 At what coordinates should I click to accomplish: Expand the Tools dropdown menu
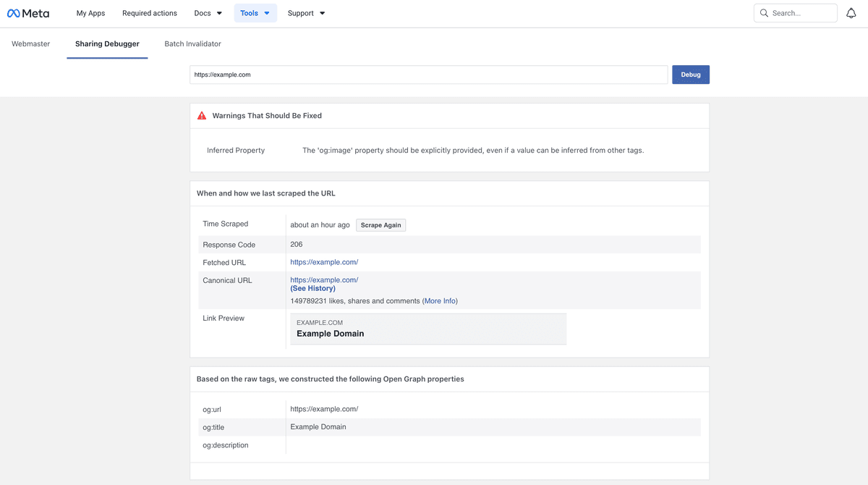(255, 13)
